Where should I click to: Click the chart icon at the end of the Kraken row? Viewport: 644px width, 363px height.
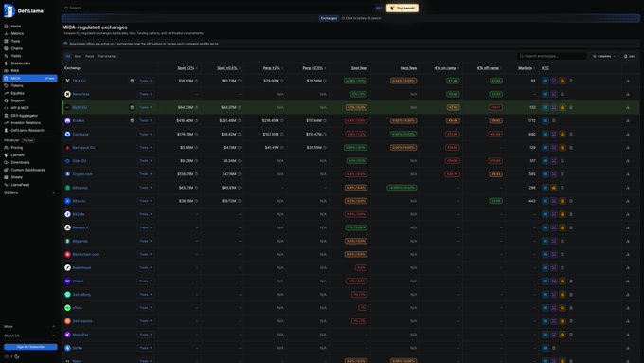628,121
